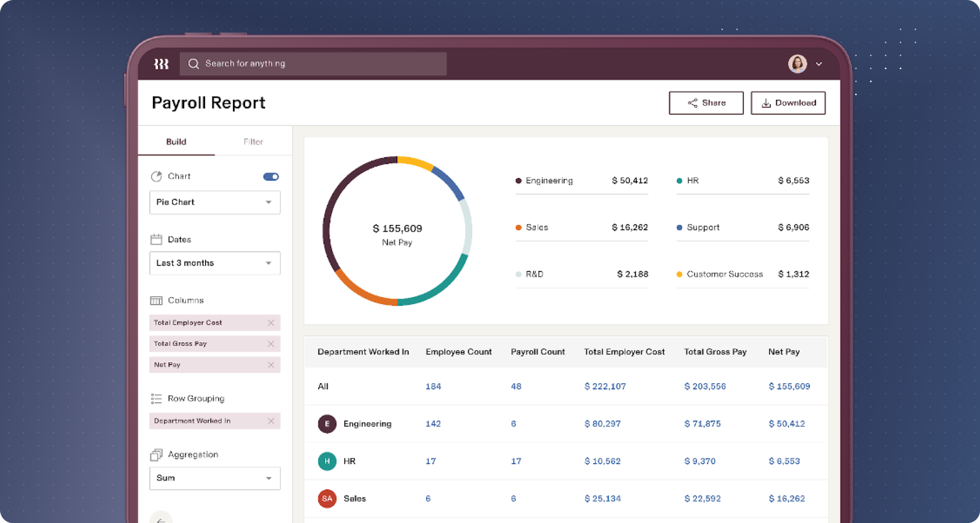Click the Engineering 'E' avatar badge

(x=327, y=424)
